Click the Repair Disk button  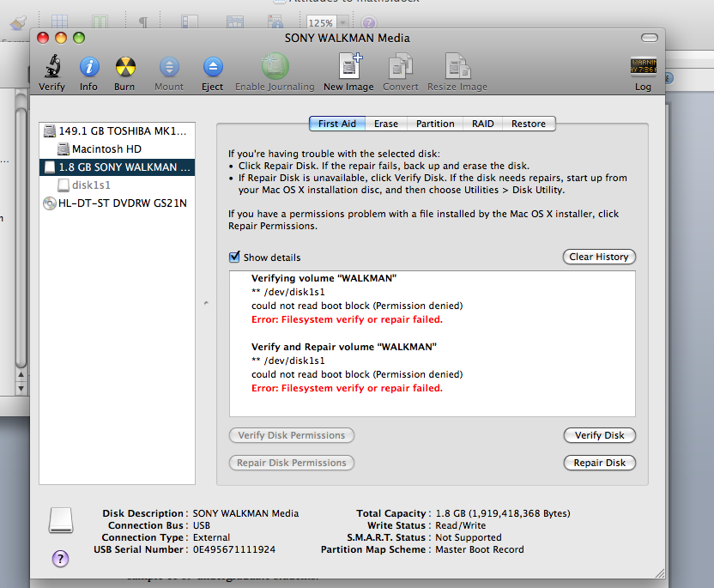599,463
